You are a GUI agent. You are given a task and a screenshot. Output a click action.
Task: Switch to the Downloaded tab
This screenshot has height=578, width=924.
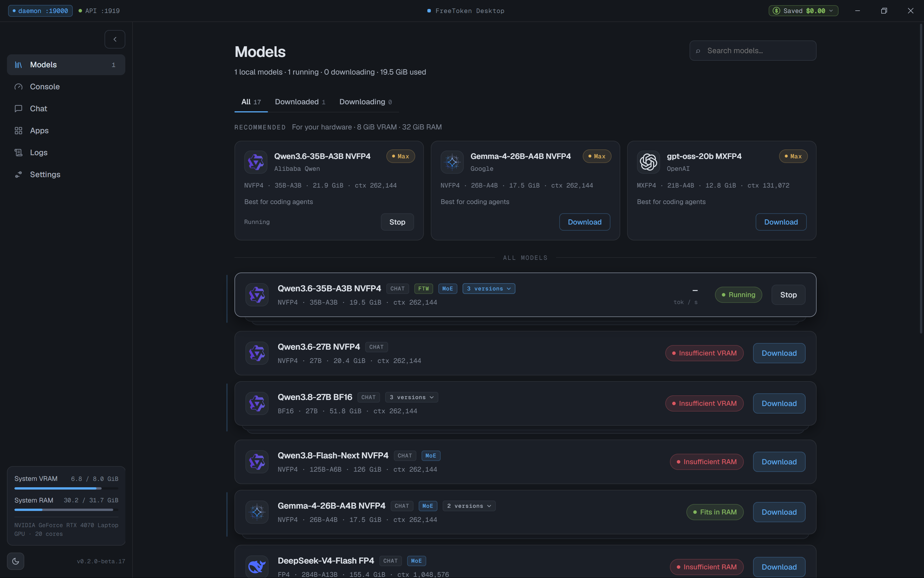pyautogui.click(x=300, y=102)
